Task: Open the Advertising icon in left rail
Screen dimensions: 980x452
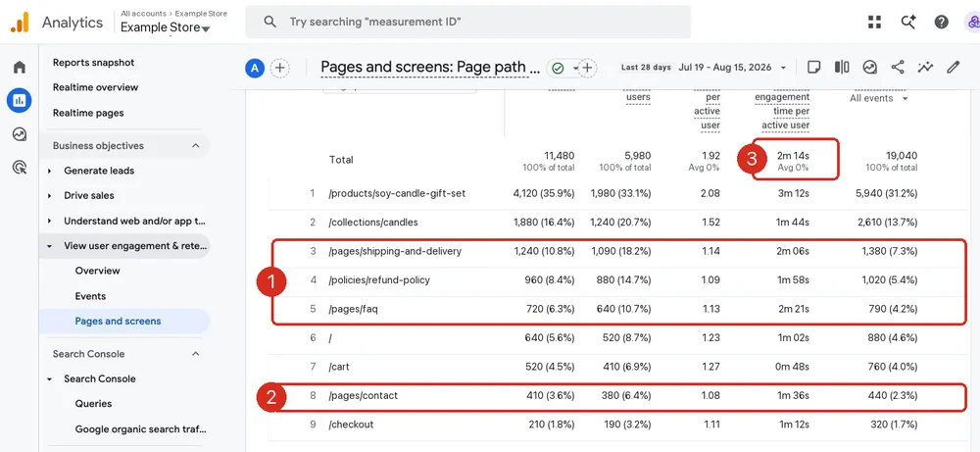Action: click(20, 167)
